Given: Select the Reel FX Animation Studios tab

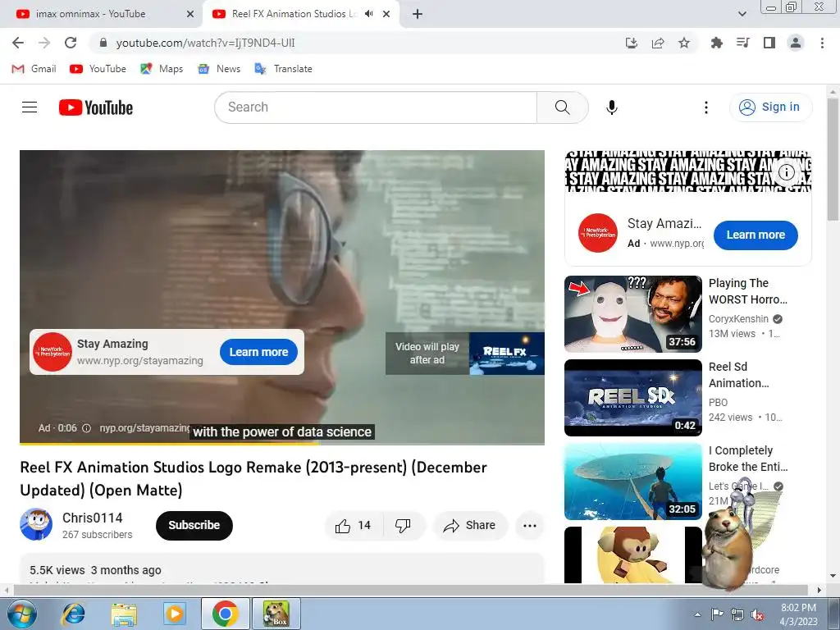Looking at the screenshot, I should point(294,14).
